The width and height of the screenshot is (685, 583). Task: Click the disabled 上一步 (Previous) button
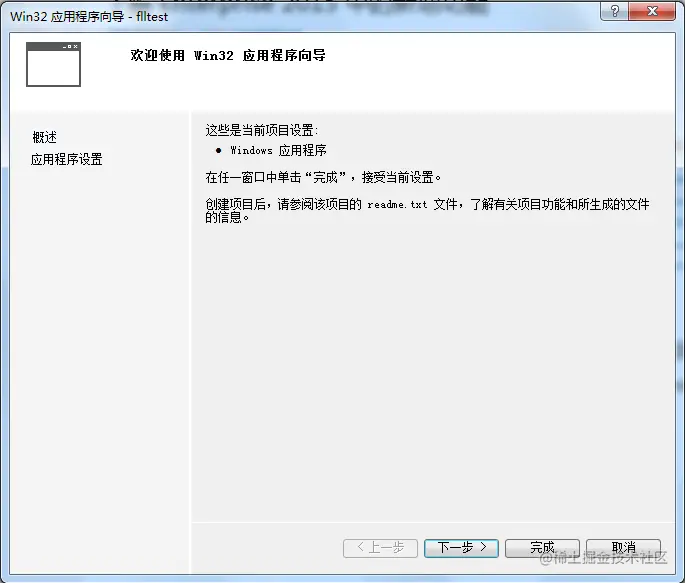381,548
